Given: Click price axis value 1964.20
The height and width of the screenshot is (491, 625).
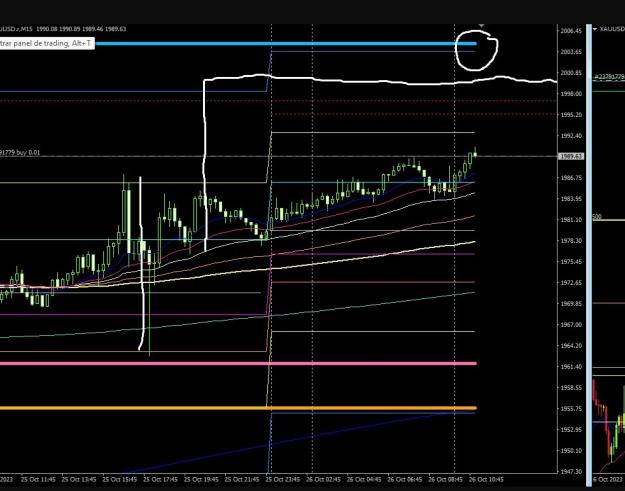Looking at the screenshot, I should 571,346.
